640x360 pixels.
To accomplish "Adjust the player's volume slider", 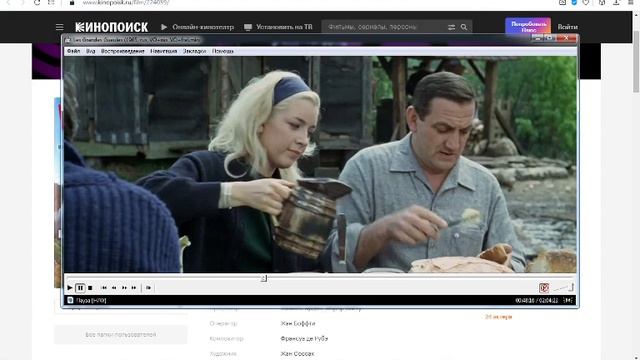I will [564, 288].
